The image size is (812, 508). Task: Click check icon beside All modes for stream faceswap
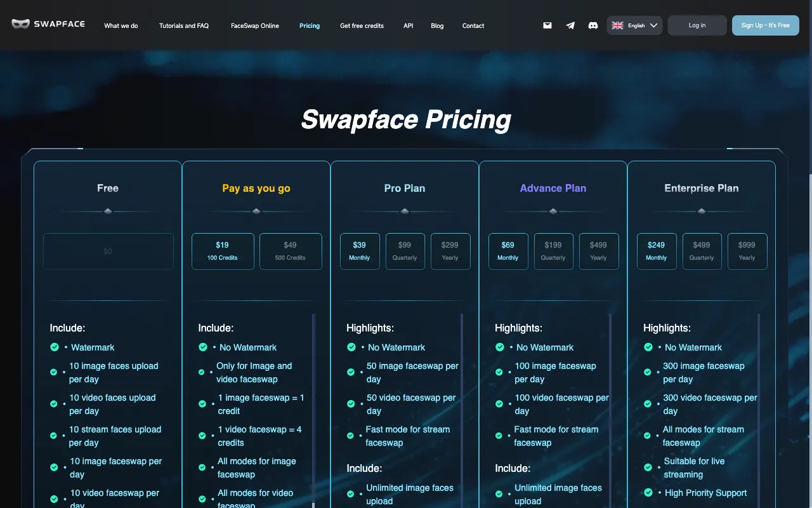click(648, 436)
